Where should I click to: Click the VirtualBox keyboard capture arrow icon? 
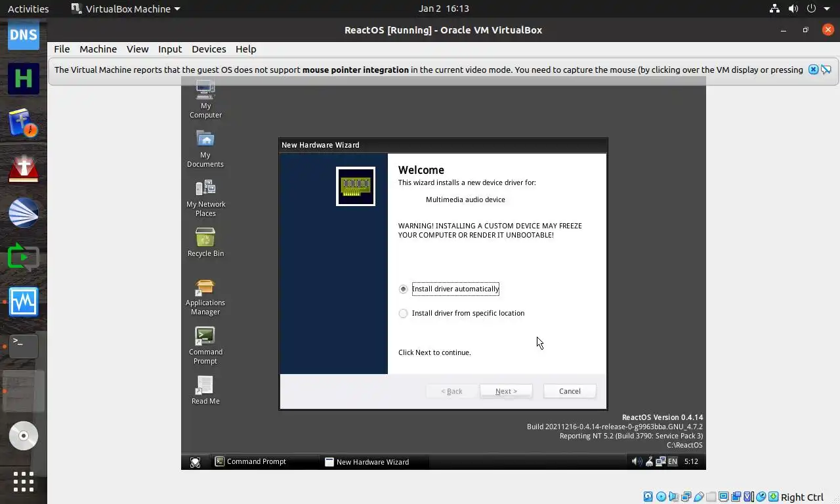(774, 497)
